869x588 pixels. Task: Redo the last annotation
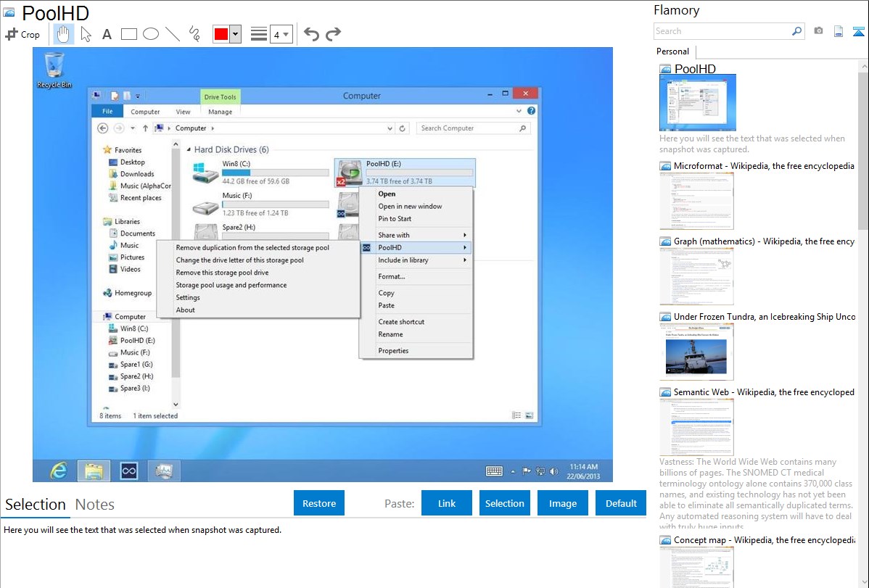(333, 34)
